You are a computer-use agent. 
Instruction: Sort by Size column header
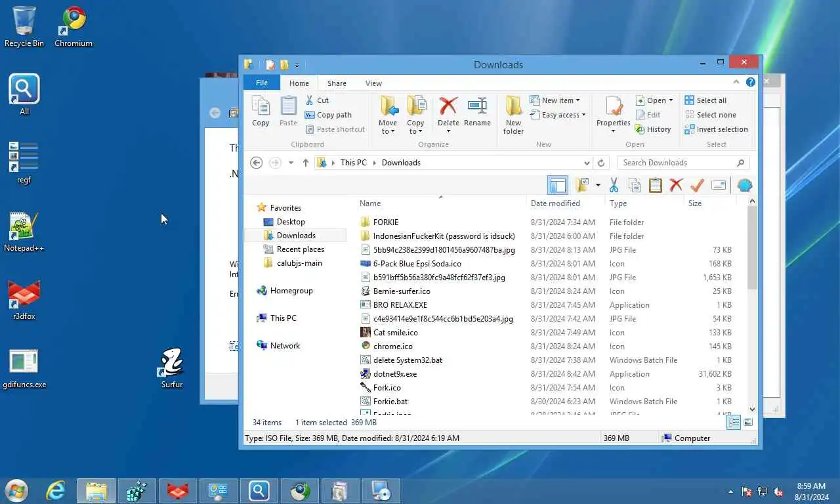710,203
